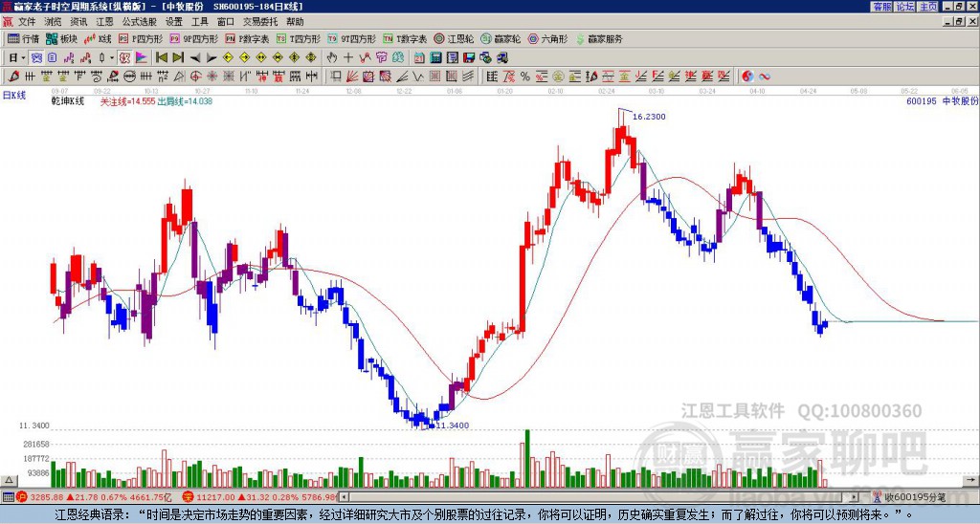Open the 公式选股 menu
980x524 pixels.
[x=140, y=22]
